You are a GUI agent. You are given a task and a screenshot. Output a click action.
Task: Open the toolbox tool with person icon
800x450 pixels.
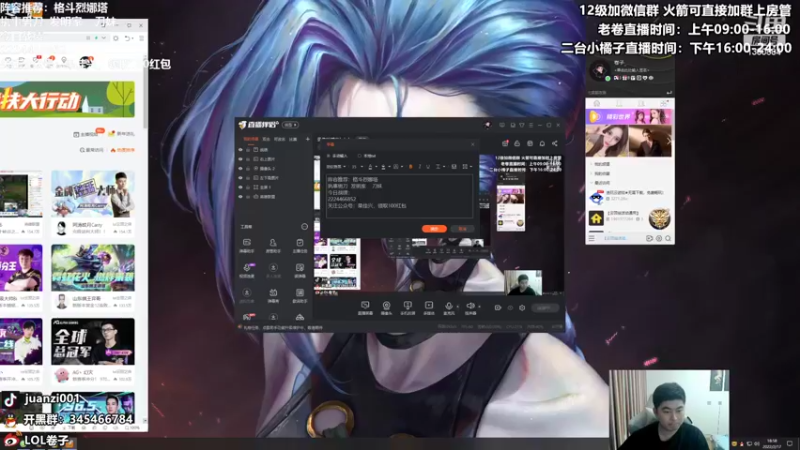pyautogui.click(x=273, y=245)
